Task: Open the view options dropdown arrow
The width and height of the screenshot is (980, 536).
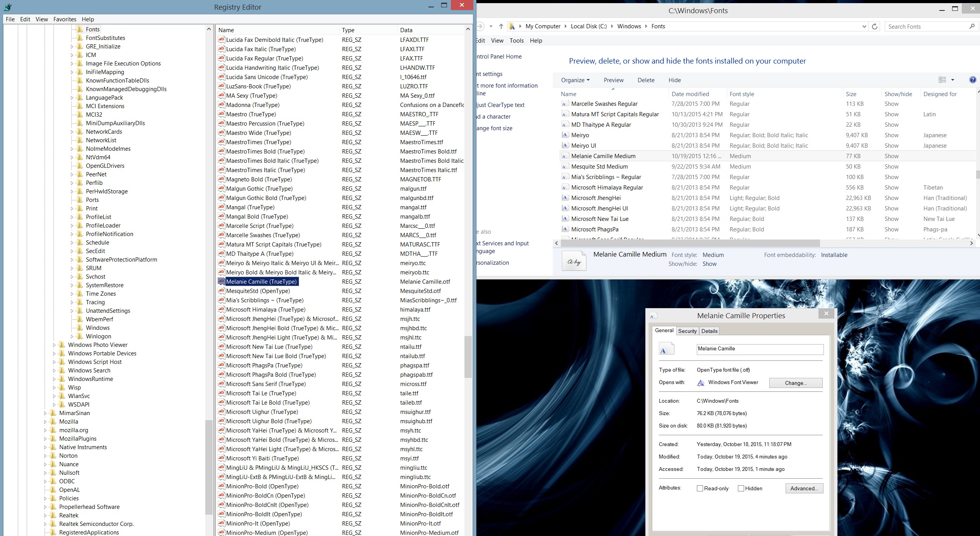Action: coord(953,80)
